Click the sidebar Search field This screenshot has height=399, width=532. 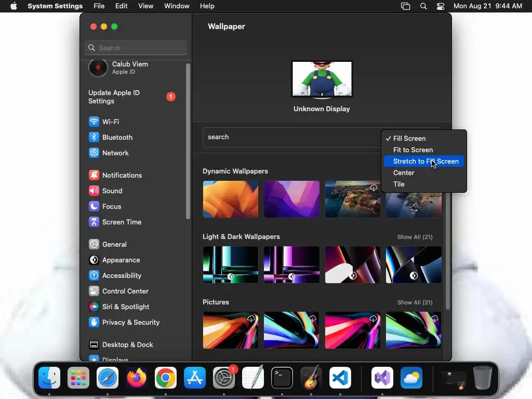pos(136,48)
